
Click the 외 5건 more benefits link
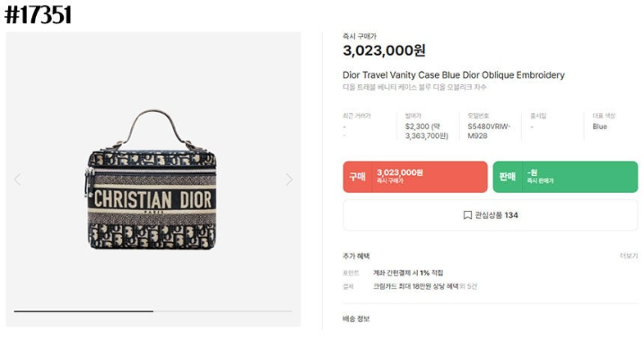(468, 286)
